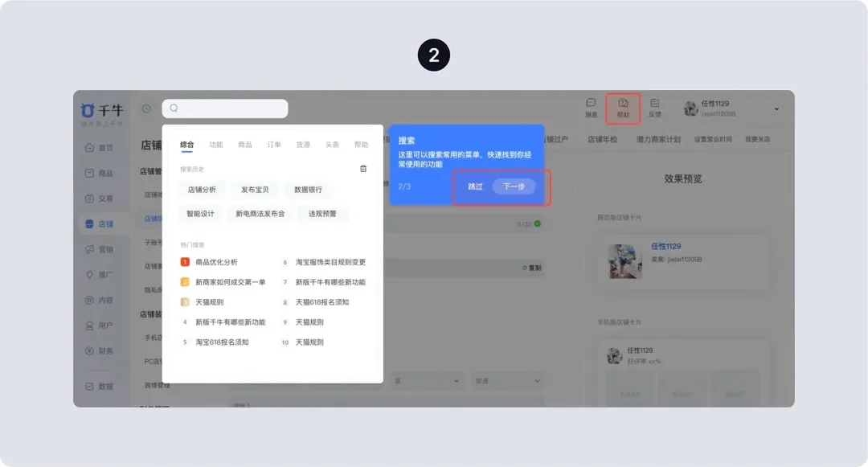Screen dimensions: 868x467
Task: Switch to the 订单 search tab
Action: 273,143
